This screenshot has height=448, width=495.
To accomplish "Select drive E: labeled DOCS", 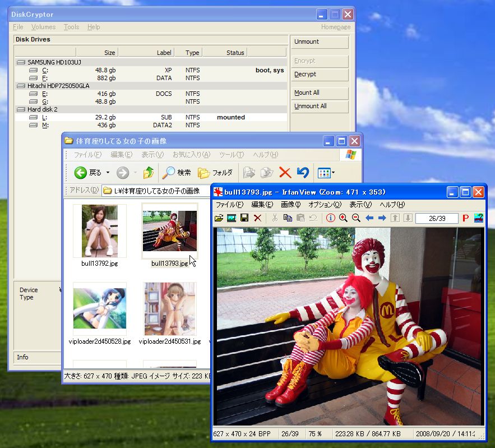I will tap(151, 94).
